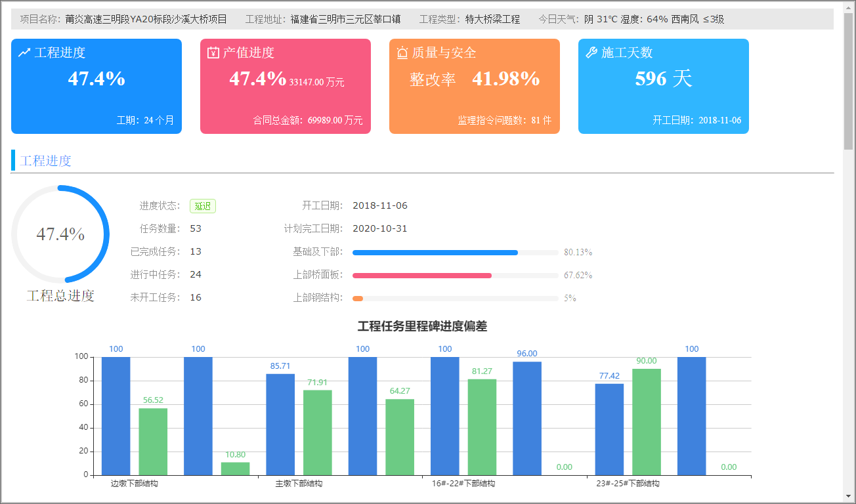Screen dimensions: 856x504
Task: Click the green 延迟 status tag
Action: click(202, 206)
